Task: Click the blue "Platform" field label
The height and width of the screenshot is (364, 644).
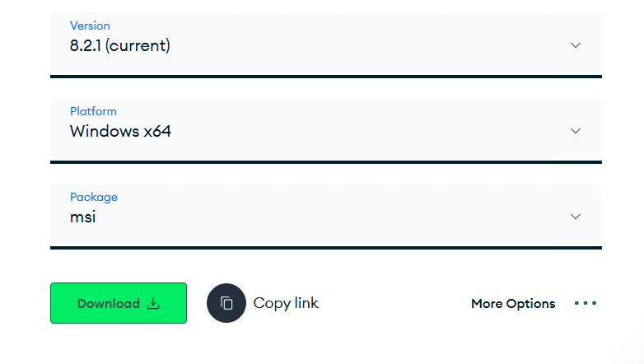Action: click(93, 111)
